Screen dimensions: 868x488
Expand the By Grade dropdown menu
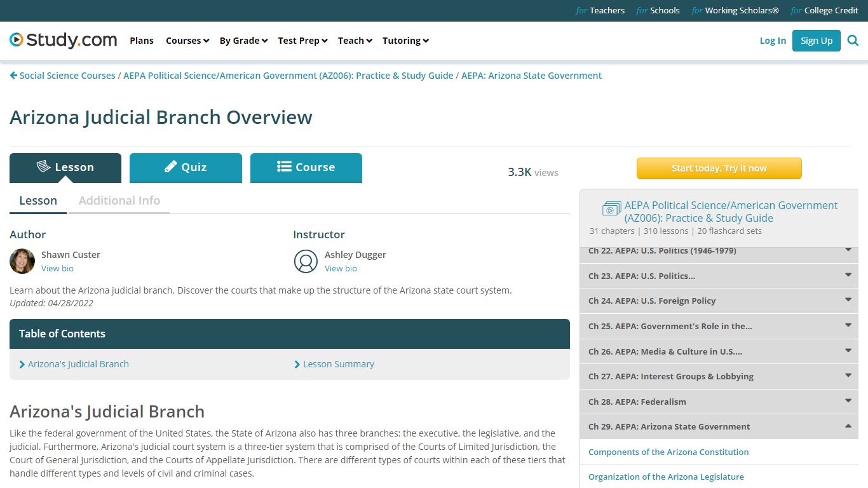[x=243, y=41]
